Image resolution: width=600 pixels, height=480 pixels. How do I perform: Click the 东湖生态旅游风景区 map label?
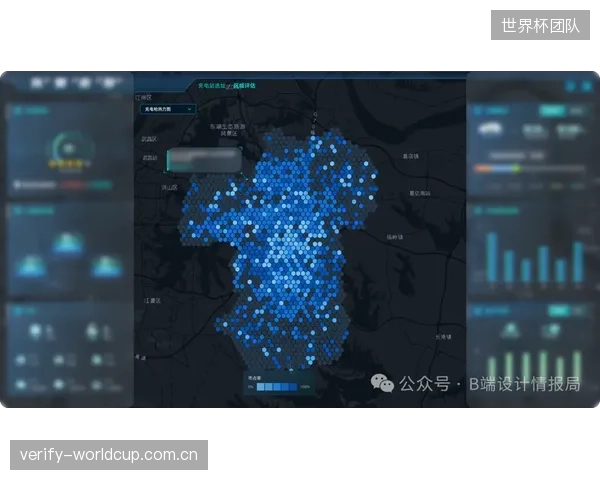228,130
